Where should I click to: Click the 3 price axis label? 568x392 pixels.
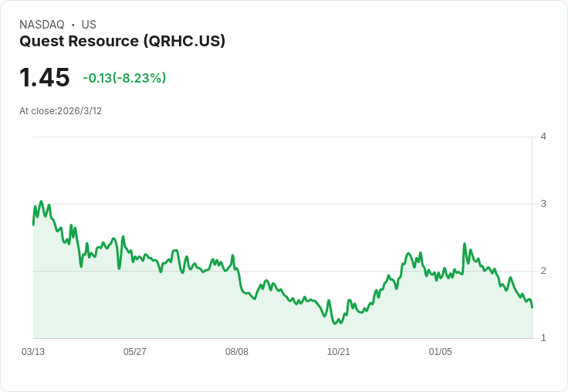543,204
